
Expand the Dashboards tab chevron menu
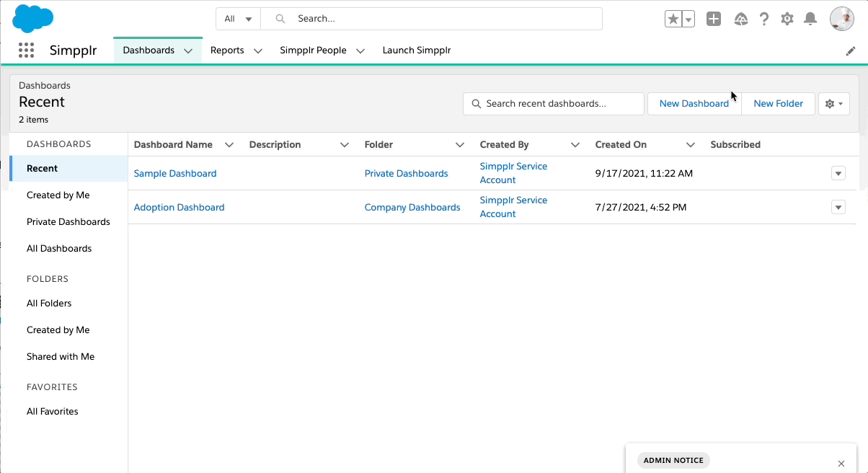coord(188,50)
